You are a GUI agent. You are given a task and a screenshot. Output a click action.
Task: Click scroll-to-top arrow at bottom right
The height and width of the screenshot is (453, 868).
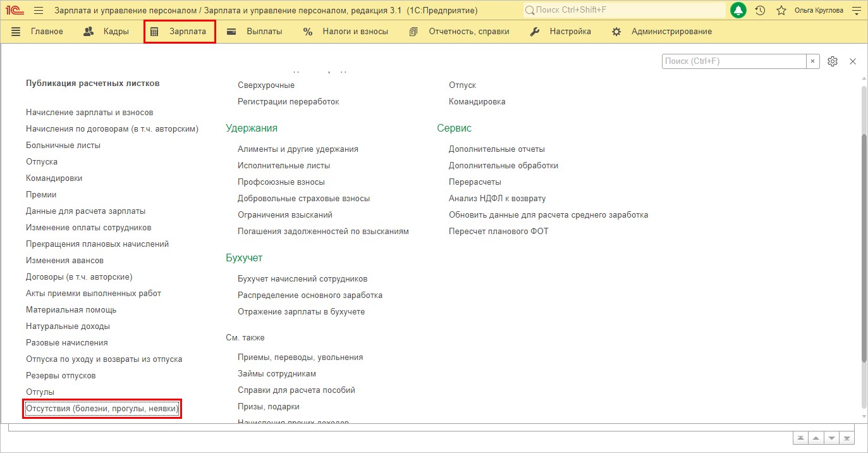pos(801,438)
